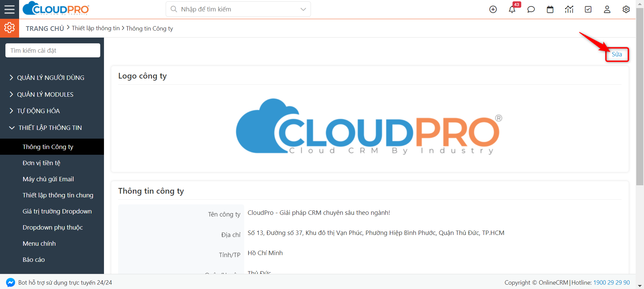Viewport: 644px width, 289px height.
Task: Expand QUẢN LÝ MODULES section
Action: 41,94
